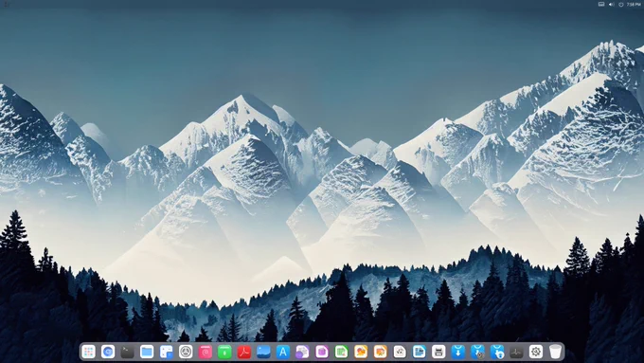This screenshot has width=644, height=363.
Task: Open system settings gear in dock
Action: pyautogui.click(x=536, y=352)
